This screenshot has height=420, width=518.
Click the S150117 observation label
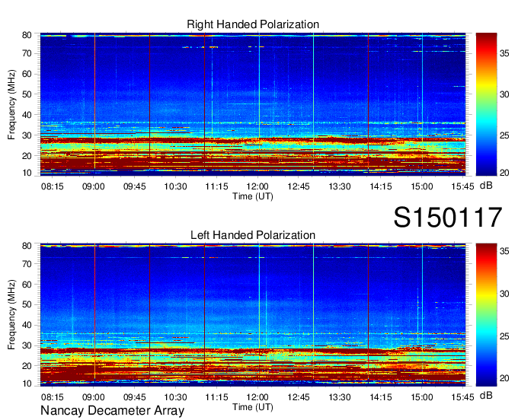pos(448,217)
